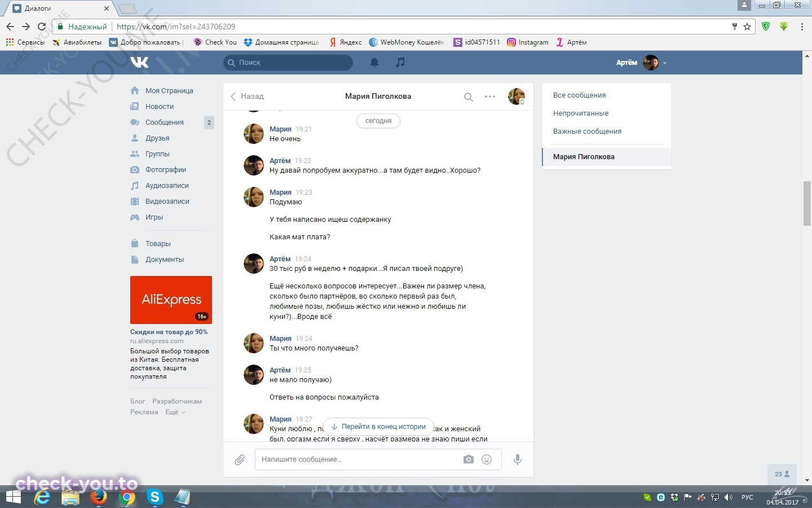The height and width of the screenshot is (508, 812).
Task: Reload the page
Action: 42,27
